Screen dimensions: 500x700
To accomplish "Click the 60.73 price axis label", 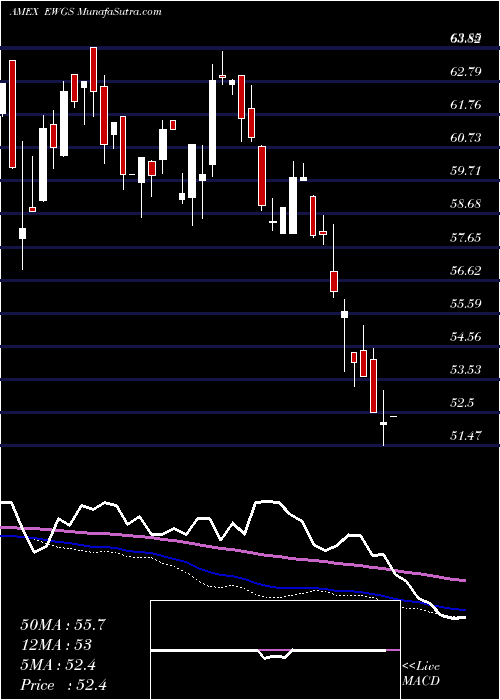I will (466, 138).
